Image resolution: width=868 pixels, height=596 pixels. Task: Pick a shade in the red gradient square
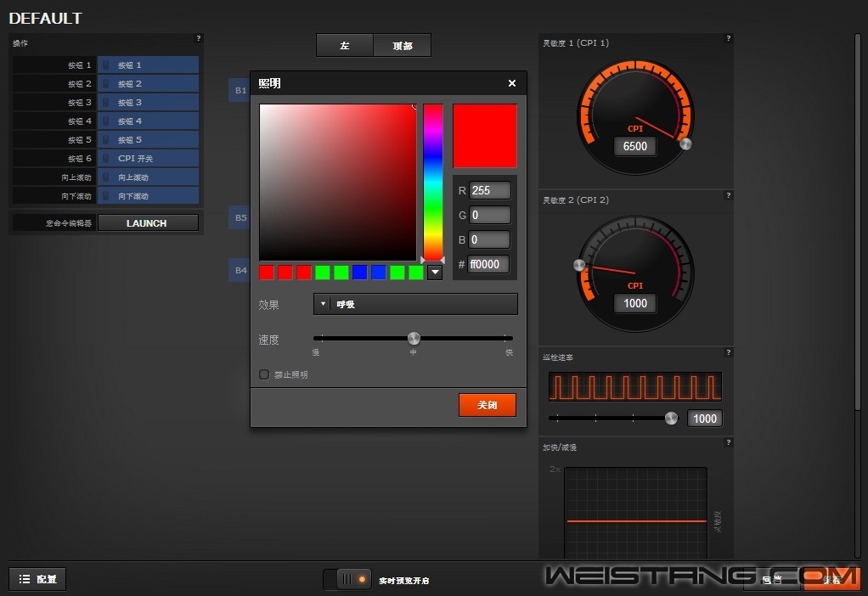tap(338, 182)
